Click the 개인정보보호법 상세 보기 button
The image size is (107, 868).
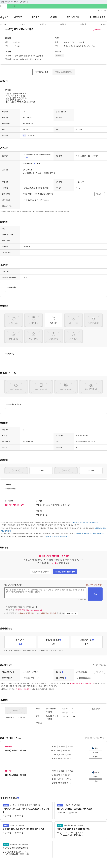(40, 572)
